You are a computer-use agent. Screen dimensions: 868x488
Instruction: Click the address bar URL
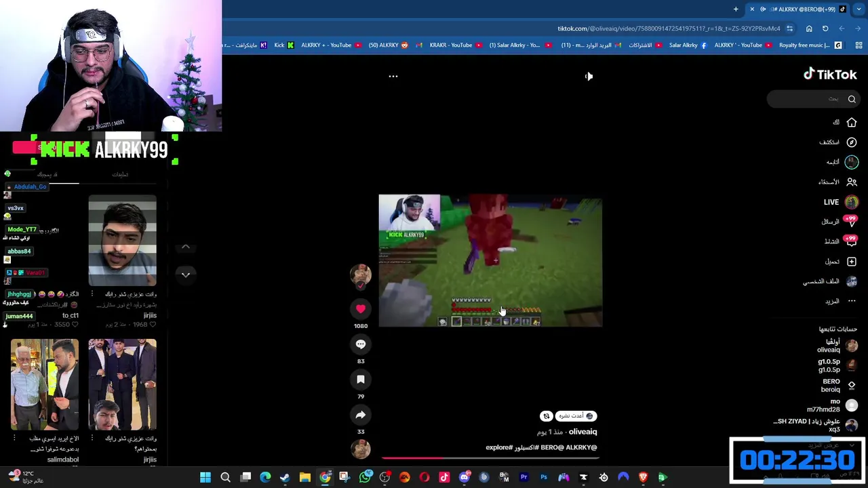point(669,28)
